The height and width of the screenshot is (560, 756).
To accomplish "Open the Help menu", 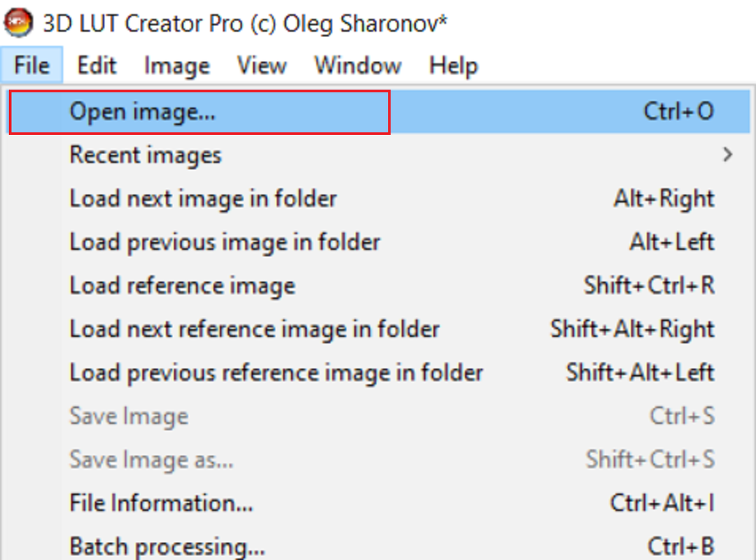I will coord(453,65).
